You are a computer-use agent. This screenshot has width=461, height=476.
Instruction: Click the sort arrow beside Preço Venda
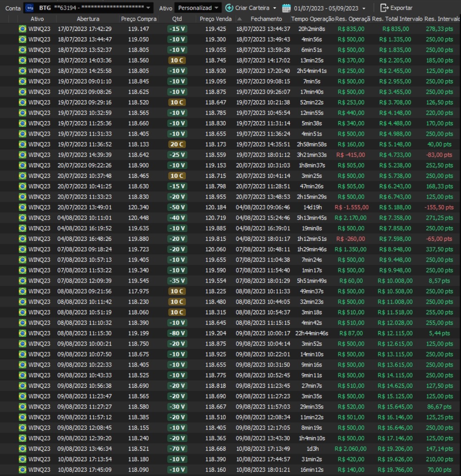click(x=240, y=19)
